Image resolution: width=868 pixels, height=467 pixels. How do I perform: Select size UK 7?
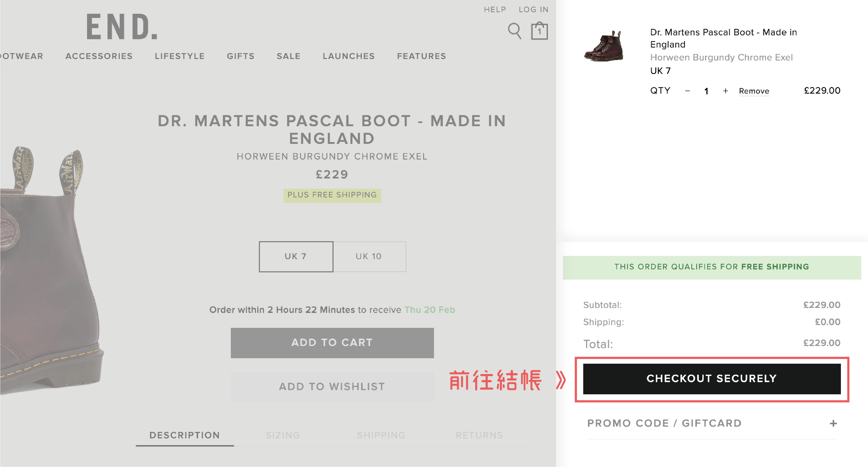[x=296, y=257]
